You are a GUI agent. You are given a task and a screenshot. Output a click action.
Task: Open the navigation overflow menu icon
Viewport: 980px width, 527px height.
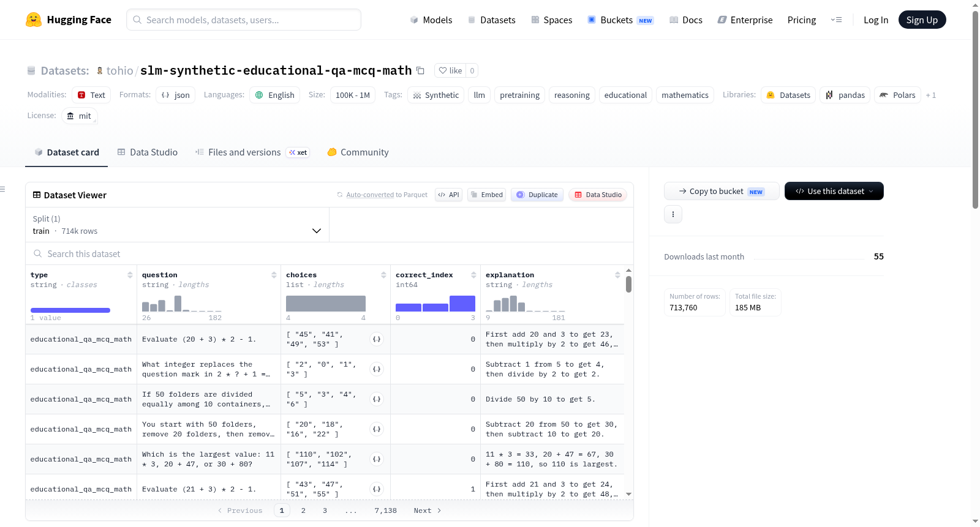[x=836, y=20]
